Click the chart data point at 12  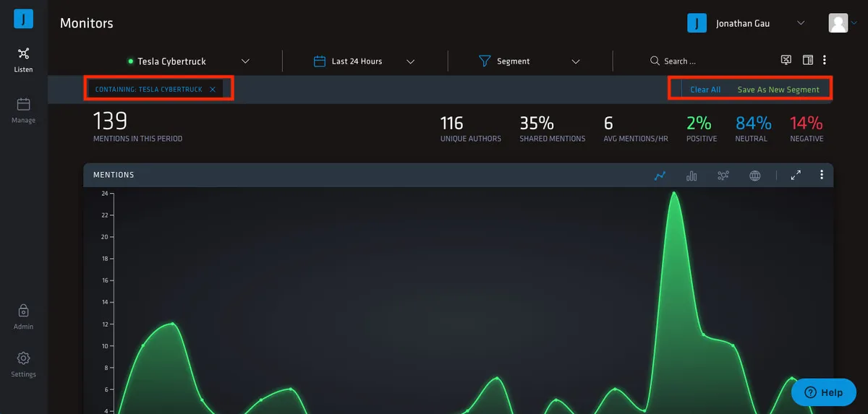(x=172, y=324)
